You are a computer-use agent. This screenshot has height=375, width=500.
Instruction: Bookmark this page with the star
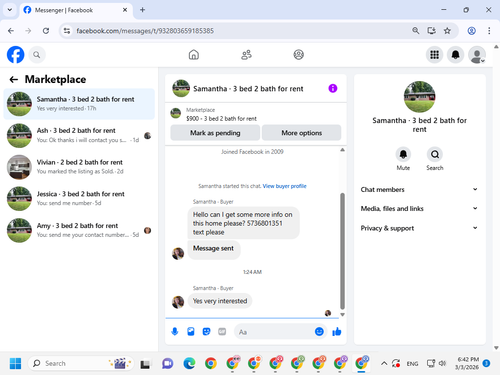[x=447, y=31]
